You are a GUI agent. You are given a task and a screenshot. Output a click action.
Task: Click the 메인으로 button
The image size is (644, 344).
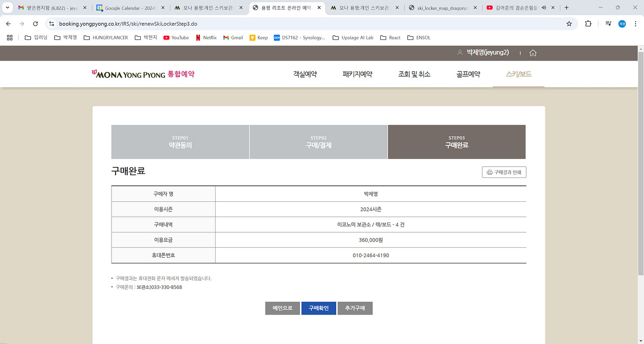(x=283, y=308)
